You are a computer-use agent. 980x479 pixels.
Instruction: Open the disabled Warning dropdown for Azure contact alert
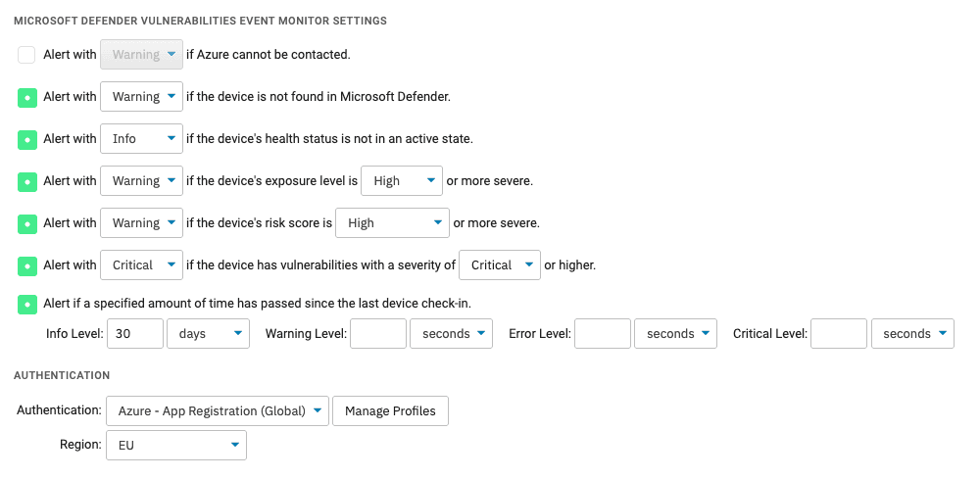click(142, 54)
